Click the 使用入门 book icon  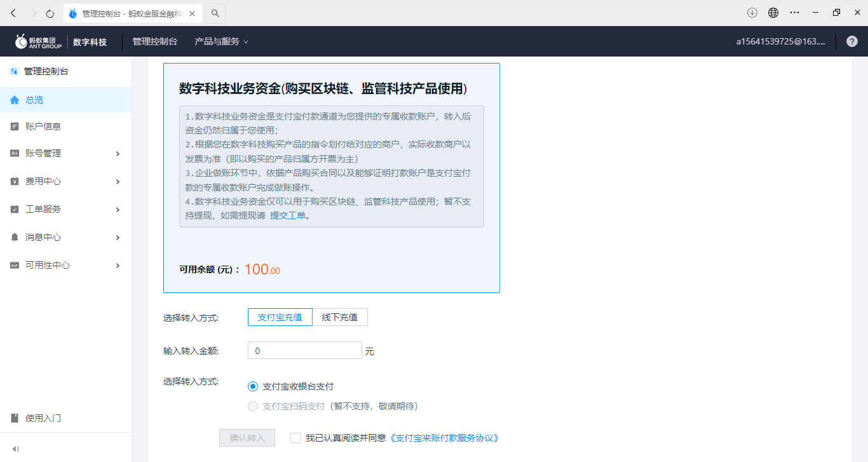(15, 418)
